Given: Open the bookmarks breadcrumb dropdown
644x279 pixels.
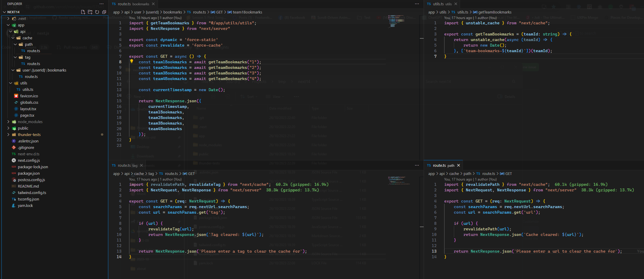Looking at the screenshot, I should (x=173, y=12).
